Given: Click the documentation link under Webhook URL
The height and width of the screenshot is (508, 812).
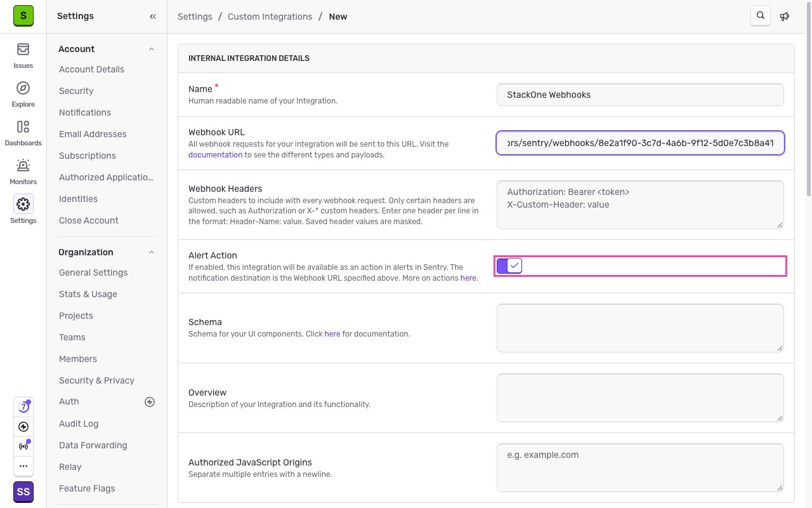Looking at the screenshot, I should click(x=215, y=154).
